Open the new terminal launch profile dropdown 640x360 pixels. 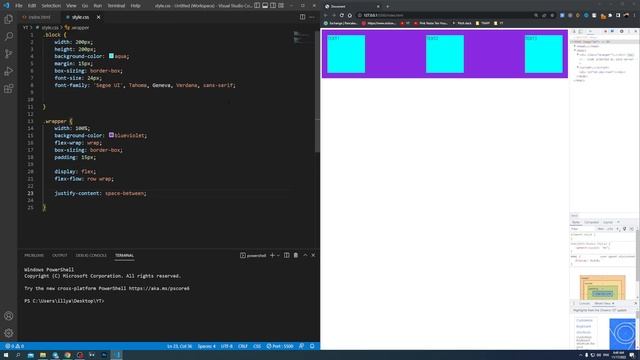tap(278, 256)
